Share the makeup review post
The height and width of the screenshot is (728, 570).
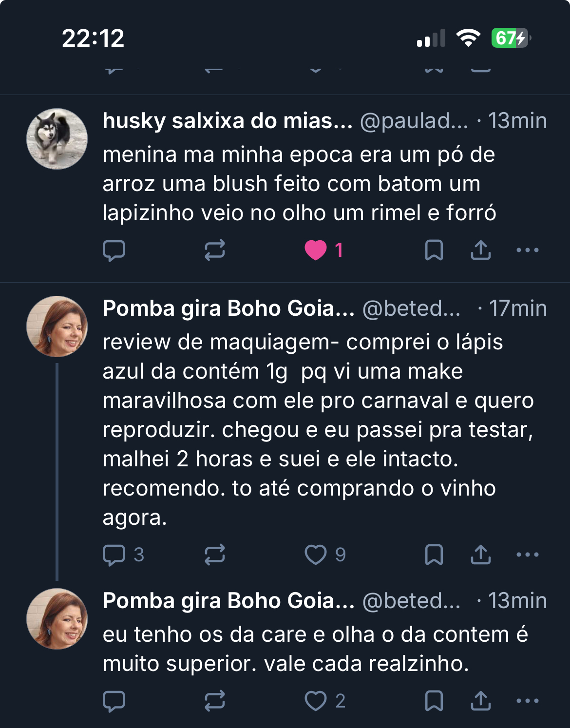(x=480, y=555)
